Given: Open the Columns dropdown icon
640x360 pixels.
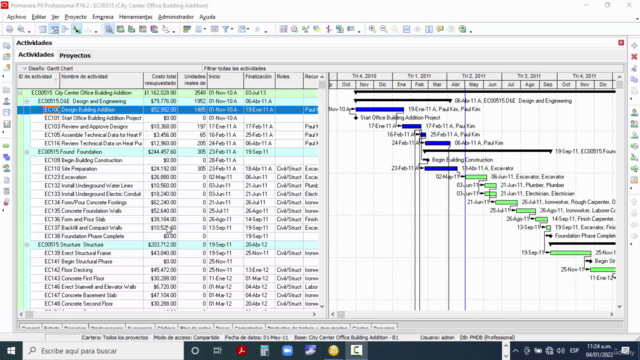Looking at the screenshot, I should (x=200, y=29).
